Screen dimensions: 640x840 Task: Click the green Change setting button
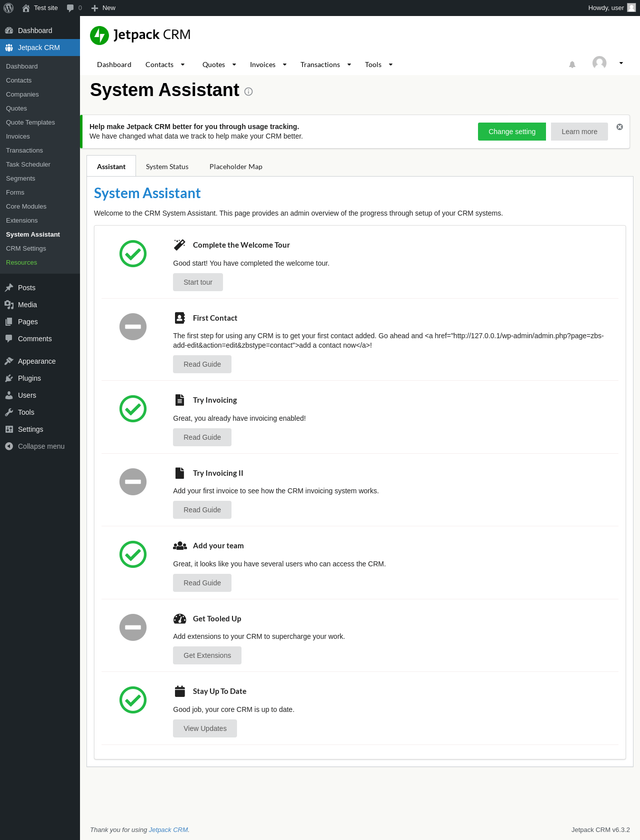511,132
